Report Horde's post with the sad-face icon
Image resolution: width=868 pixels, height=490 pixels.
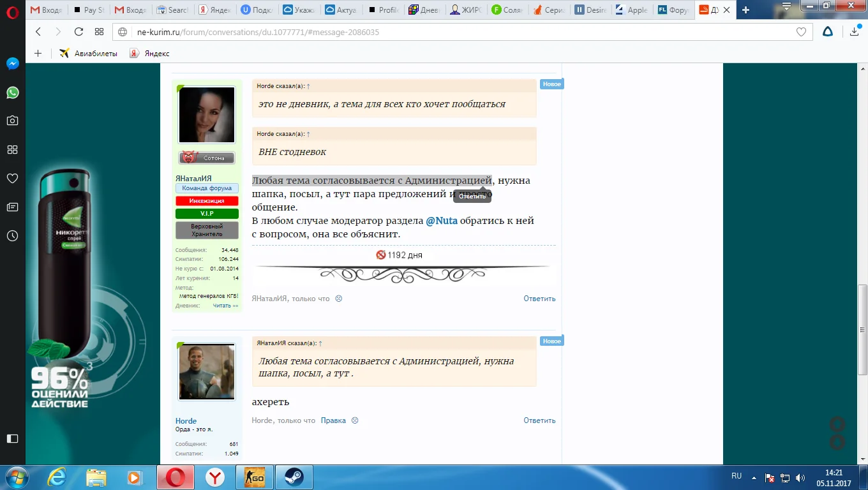tap(355, 420)
